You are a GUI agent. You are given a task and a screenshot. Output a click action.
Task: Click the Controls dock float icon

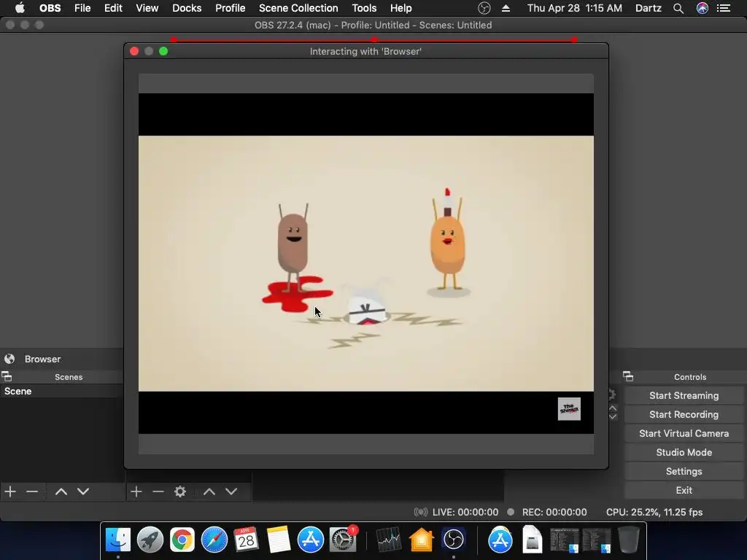coord(628,377)
